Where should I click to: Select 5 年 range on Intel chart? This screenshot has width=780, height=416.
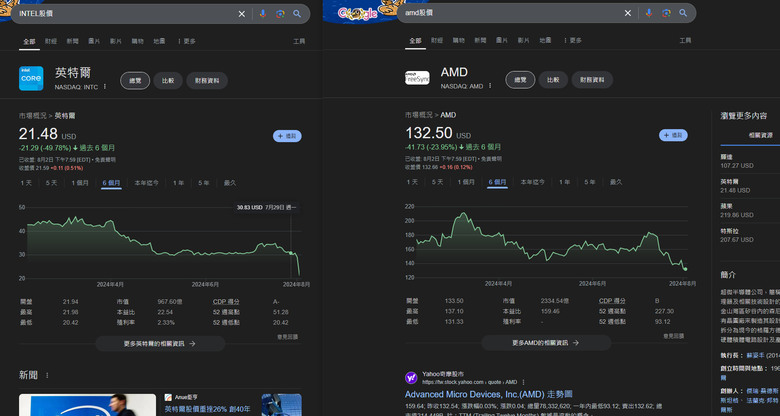[x=203, y=183]
